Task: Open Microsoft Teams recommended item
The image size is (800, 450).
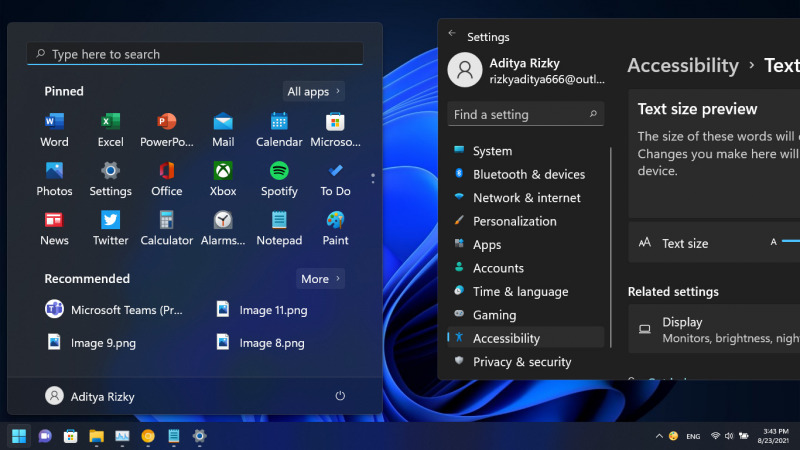Action: 114,310
